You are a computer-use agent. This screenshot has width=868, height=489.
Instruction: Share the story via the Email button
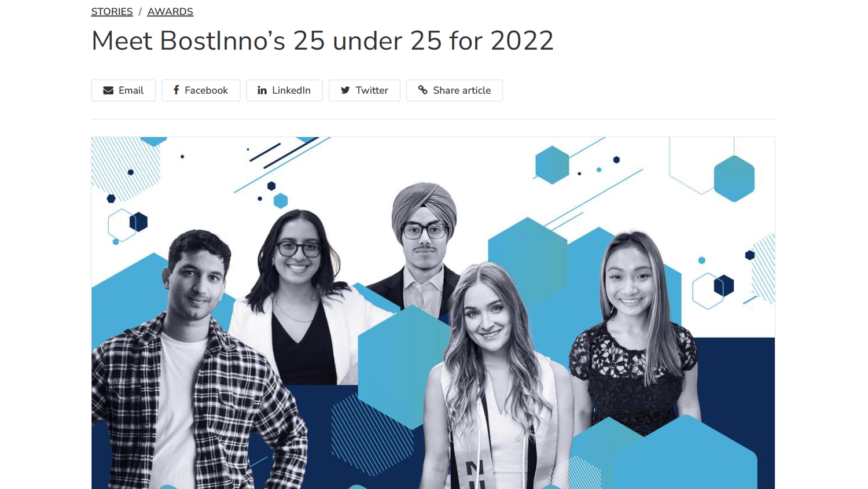123,90
